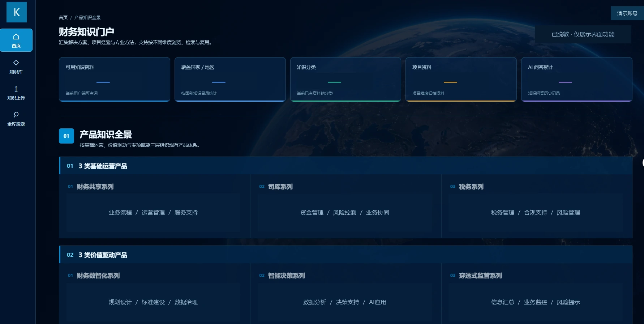This screenshot has width=644, height=324.
Task: Click the 资金管理 tag
Action: tap(312, 213)
